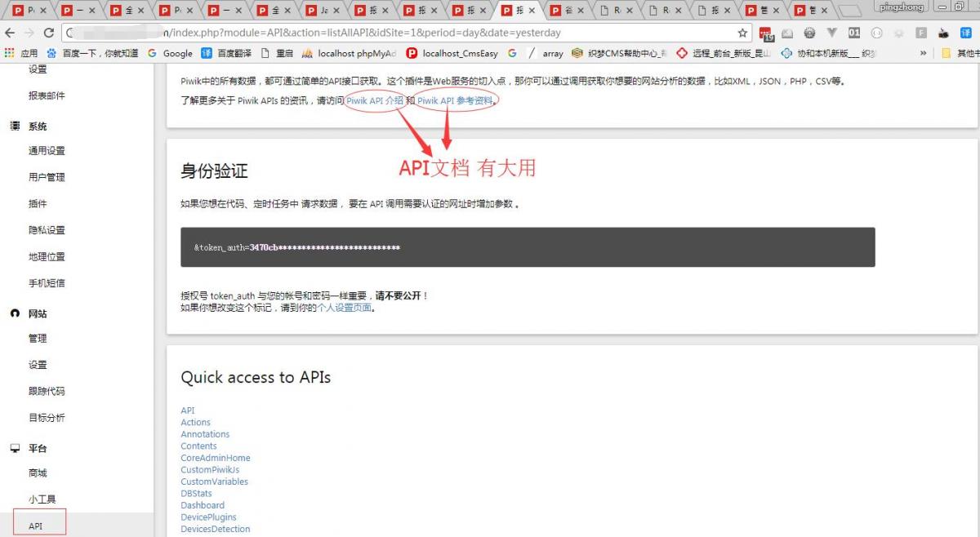Open the Piwik API 参考资料 link
This screenshot has width=980, height=537.
(455, 101)
